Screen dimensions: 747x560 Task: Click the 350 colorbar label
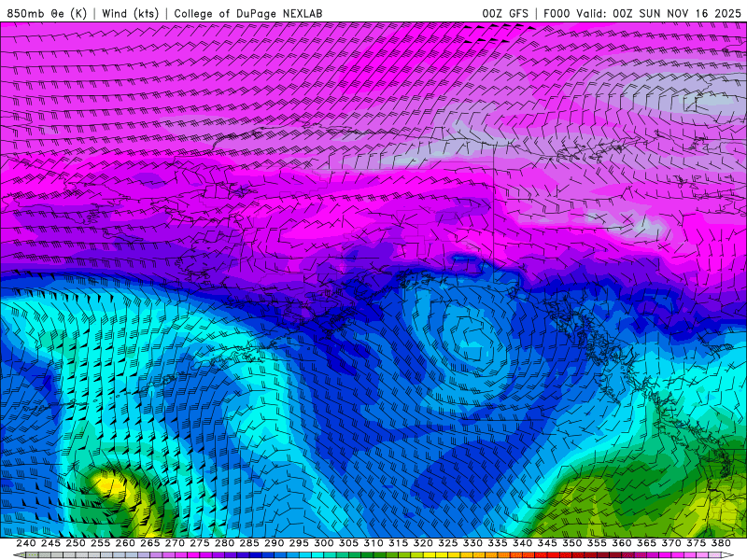pos(571,543)
